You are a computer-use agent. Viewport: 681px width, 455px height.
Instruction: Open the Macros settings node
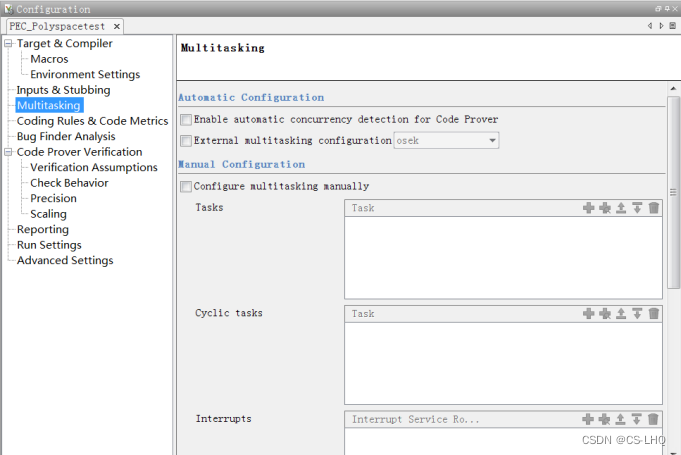tap(49, 59)
